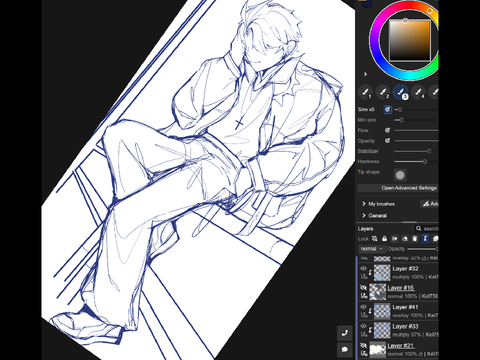480x360 pixels.
Task: Select Layer #41 by its name
Action: (405, 307)
